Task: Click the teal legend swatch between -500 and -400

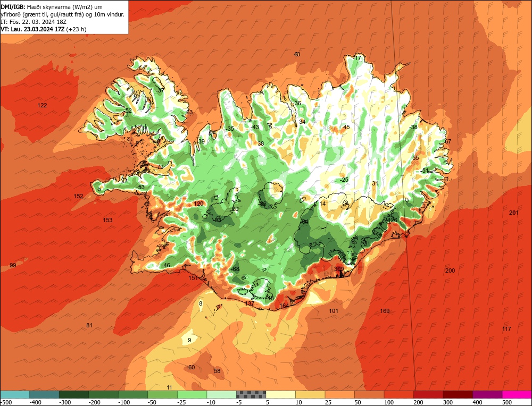Action: click(x=14, y=394)
